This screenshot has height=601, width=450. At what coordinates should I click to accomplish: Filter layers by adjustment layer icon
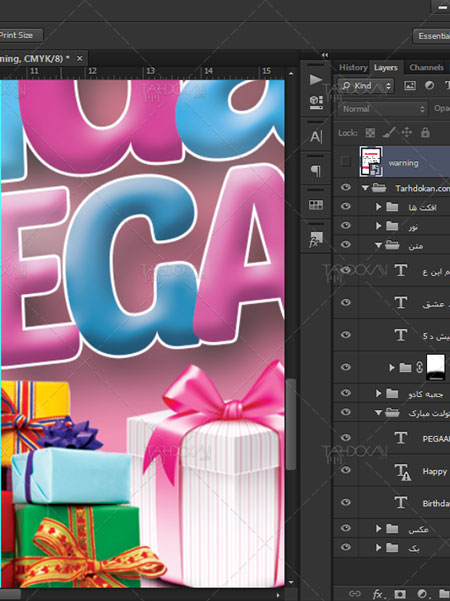click(429, 85)
